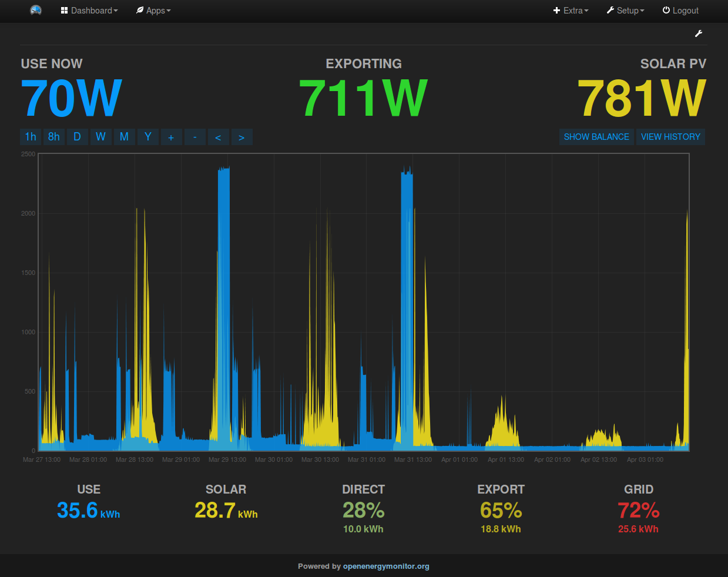728x577 pixels.
Task: Click the 2500 y-axis label
Action: tap(28, 154)
